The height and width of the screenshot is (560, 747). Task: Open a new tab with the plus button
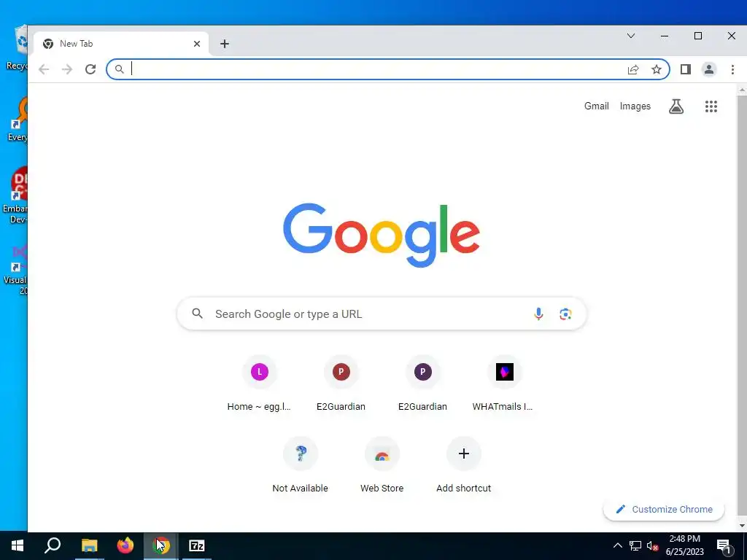click(x=225, y=44)
